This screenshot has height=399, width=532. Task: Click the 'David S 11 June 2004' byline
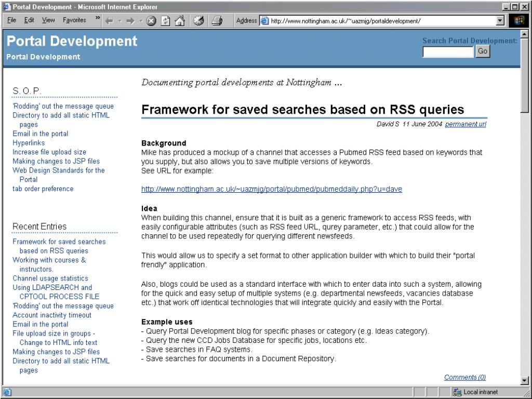coord(409,124)
